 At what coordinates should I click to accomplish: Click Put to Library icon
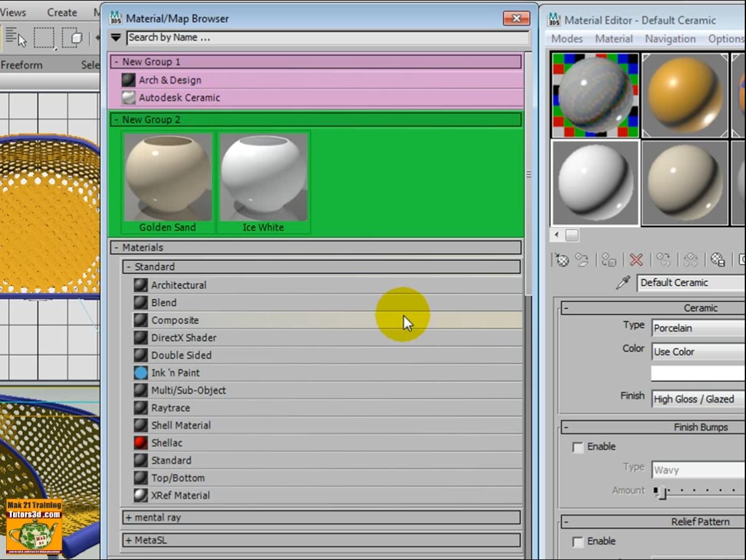(717, 260)
